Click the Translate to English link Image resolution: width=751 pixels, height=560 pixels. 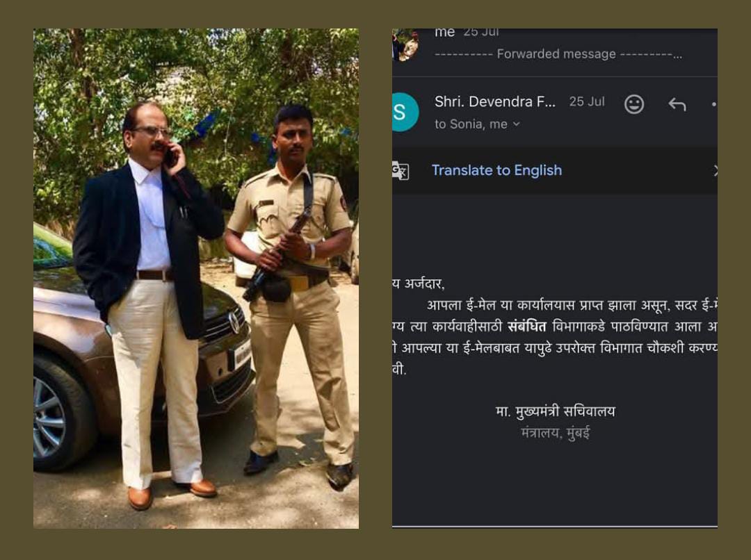pos(496,170)
